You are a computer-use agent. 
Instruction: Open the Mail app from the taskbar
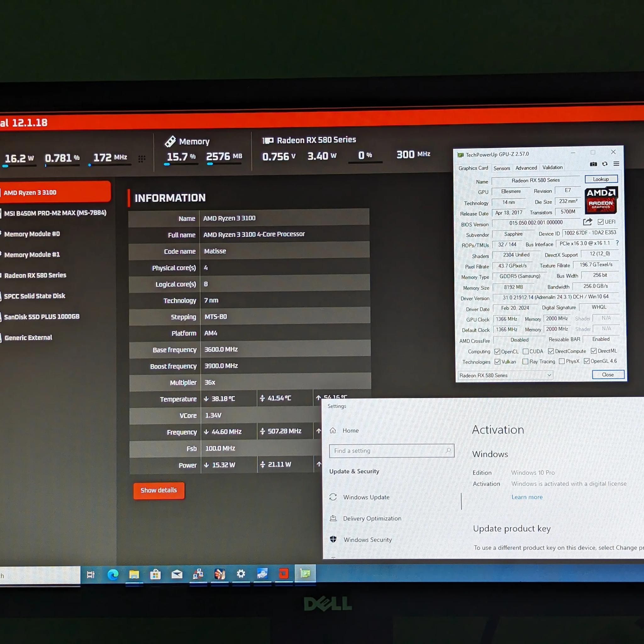[x=177, y=574]
